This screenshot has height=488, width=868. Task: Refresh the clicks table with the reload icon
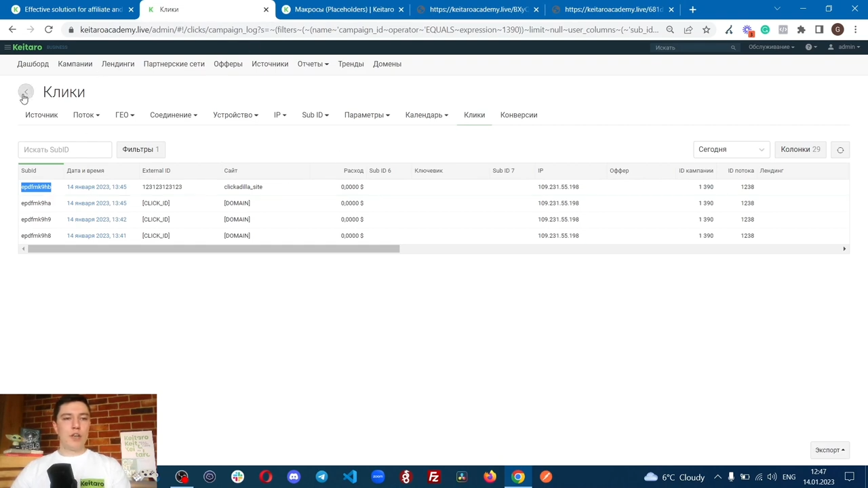pos(840,150)
